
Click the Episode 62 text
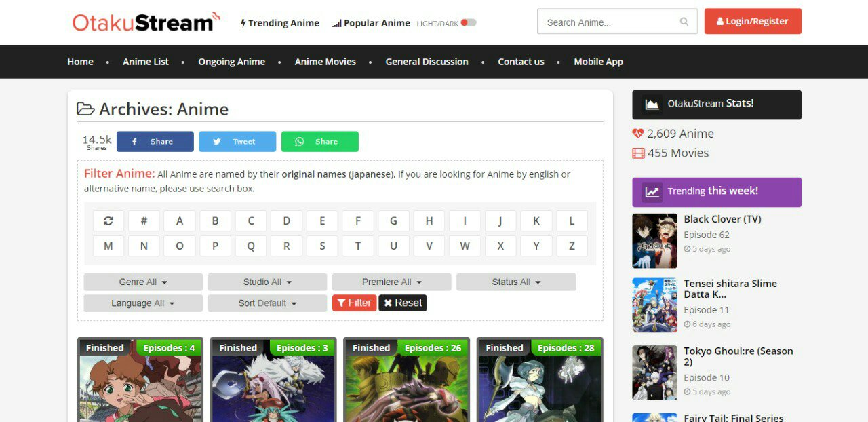[707, 235]
